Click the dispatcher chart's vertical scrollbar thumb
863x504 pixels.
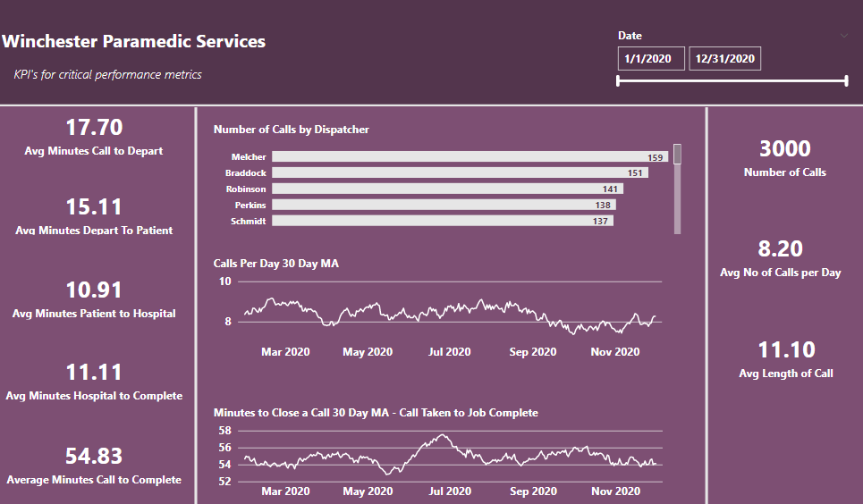pyautogui.click(x=678, y=155)
